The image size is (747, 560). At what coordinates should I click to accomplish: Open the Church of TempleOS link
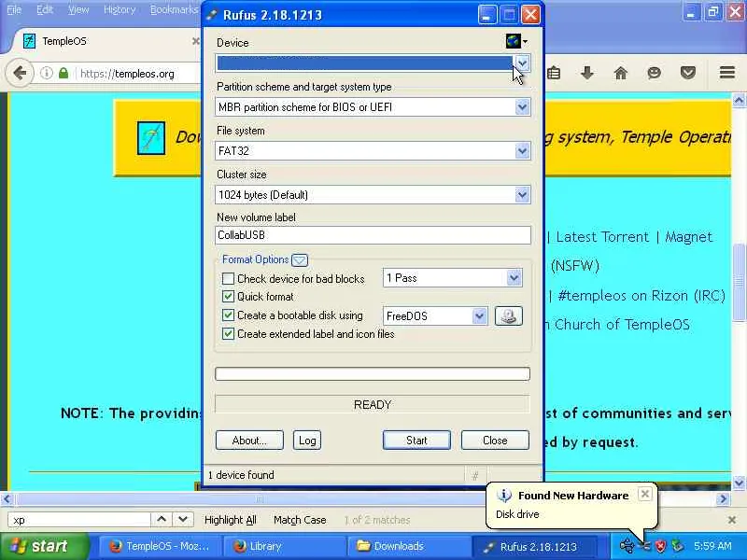point(622,325)
